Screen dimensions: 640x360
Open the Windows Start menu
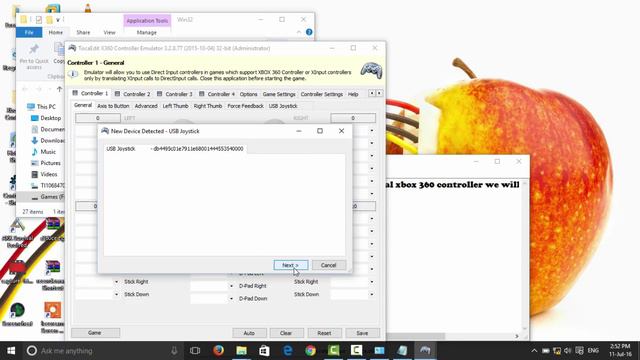[11, 351]
